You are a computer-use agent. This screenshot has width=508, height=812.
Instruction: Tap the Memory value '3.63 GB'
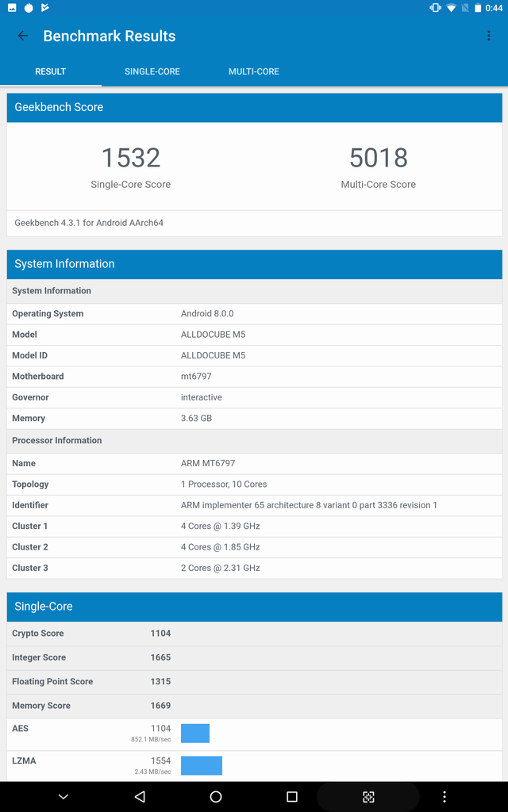[197, 418]
